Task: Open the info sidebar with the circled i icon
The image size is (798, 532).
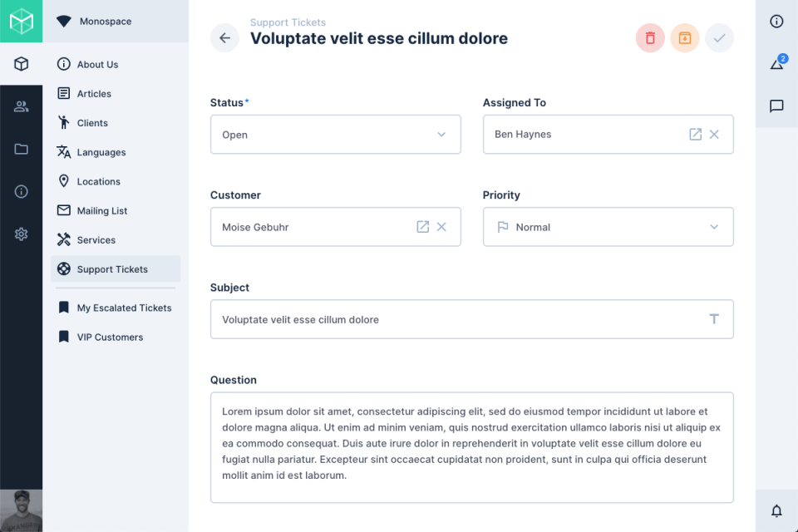Action: pos(776,21)
